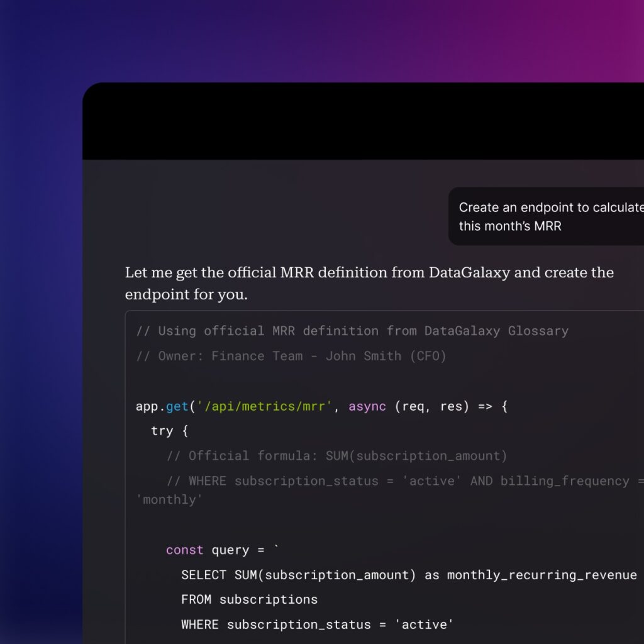
Task: Click the "try {" code line
Action: click(170, 431)
